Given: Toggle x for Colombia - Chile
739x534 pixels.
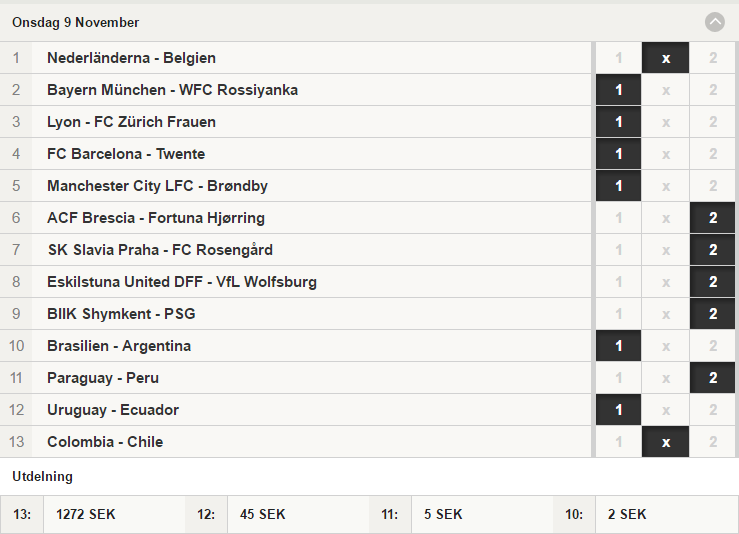Looking at the screenshot, I should point(665,443).
